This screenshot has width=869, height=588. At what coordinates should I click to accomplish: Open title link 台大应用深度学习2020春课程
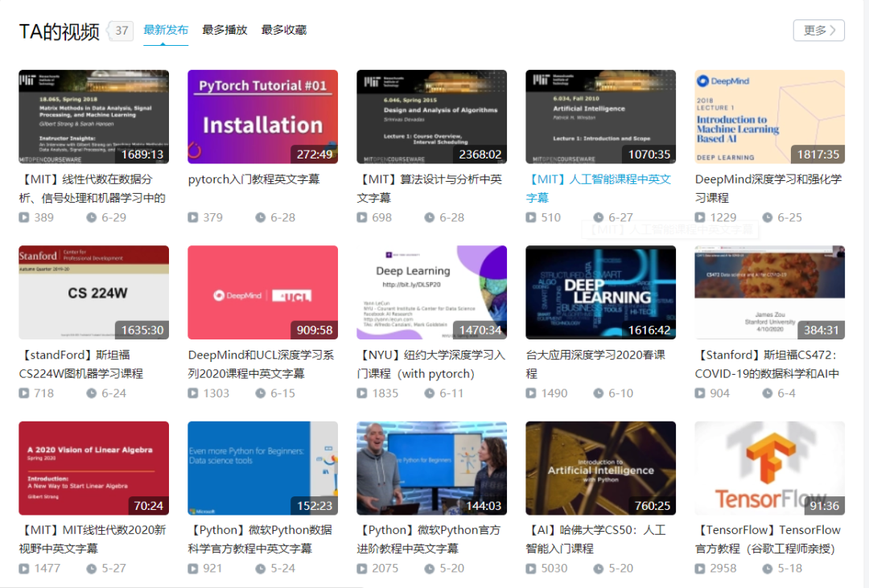(x=595, y=364)
